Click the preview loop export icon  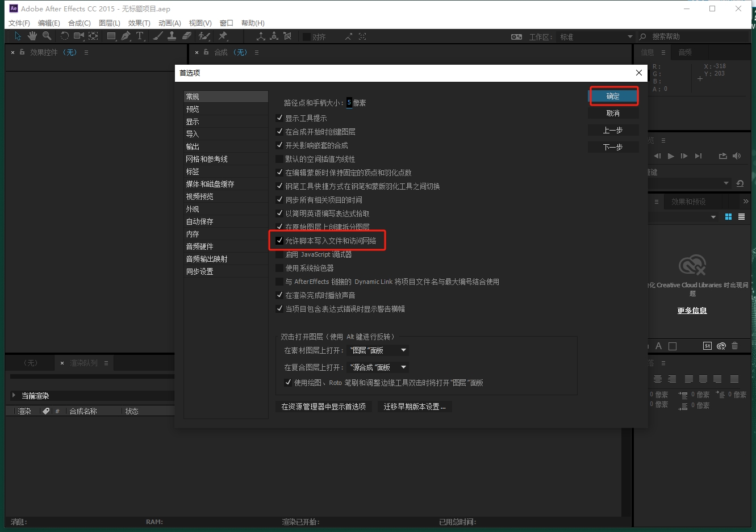coord(722,156)
